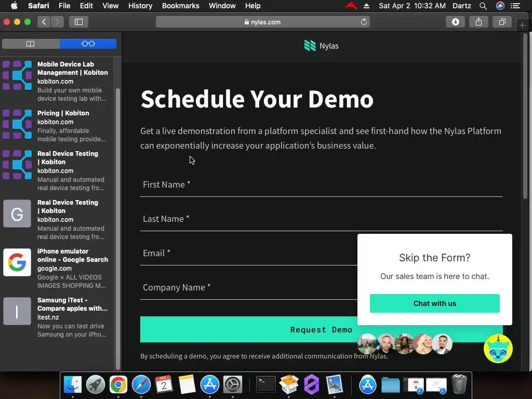The height and width of the screenshot is (399, 532).
Task: Open iPhone emulator online Google Search item
Action: [56, 268]
